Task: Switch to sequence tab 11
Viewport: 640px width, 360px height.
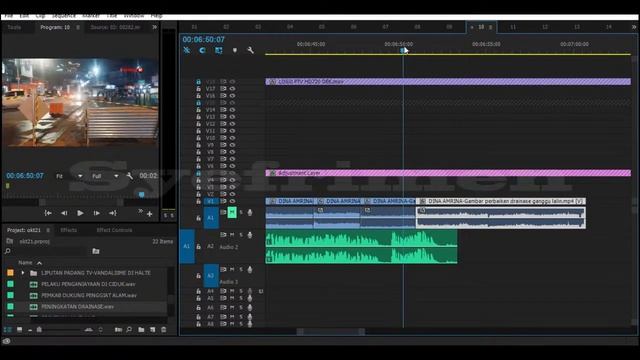Action: 513,27
